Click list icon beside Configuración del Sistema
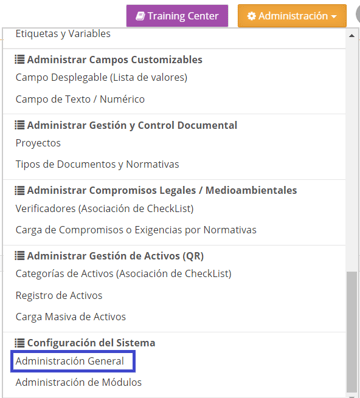360x398 pixels. tap(20, 343)
